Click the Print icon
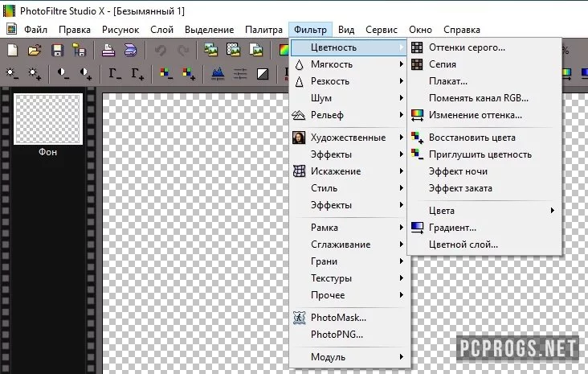Screen dimensions: 588x374 [x=108, y=50]
